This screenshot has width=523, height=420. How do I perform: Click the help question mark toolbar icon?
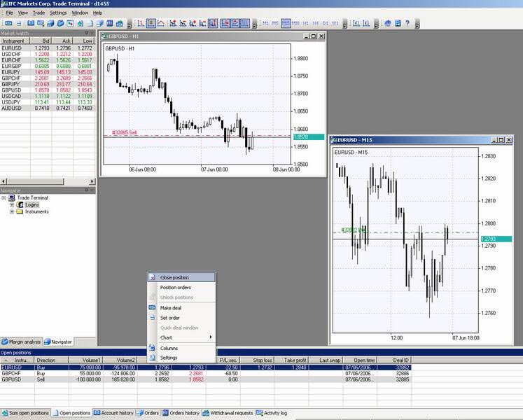[406, 23]
